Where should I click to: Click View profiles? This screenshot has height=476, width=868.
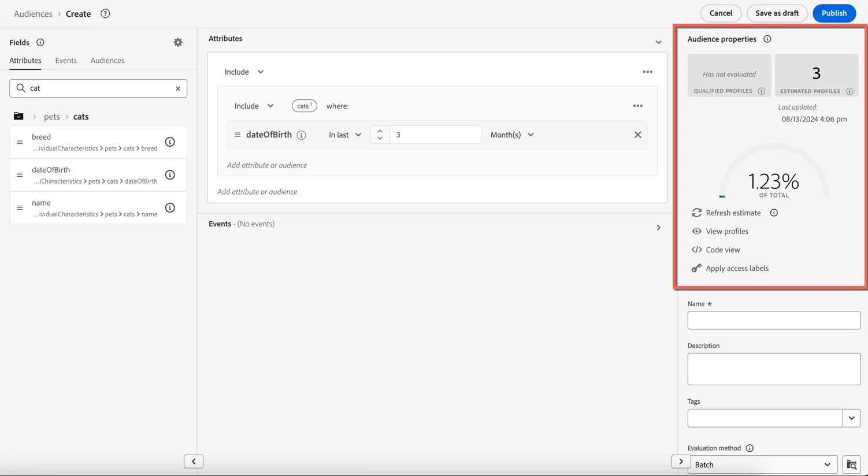pyautogui.click(x=720, y=231)
